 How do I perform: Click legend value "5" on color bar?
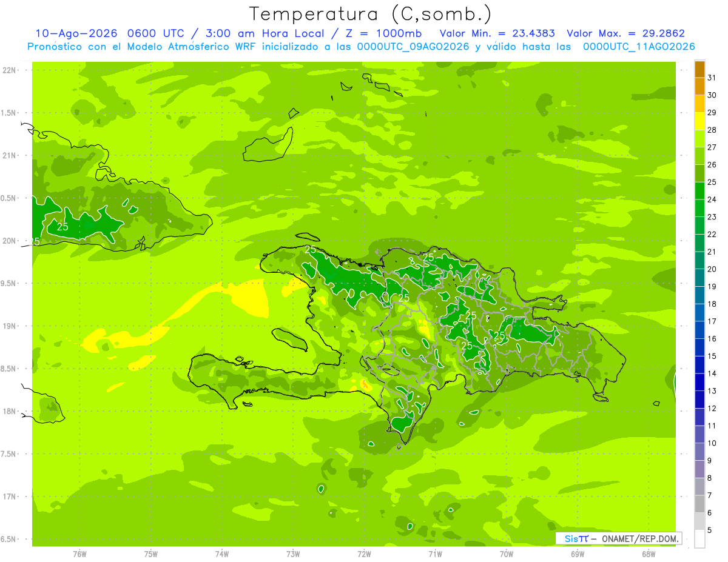click(x=710, y=530)
